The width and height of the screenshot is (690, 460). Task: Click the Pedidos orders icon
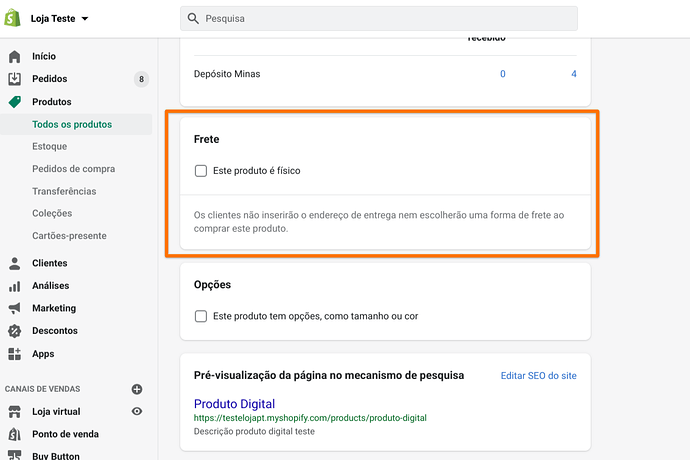point(15,79)
